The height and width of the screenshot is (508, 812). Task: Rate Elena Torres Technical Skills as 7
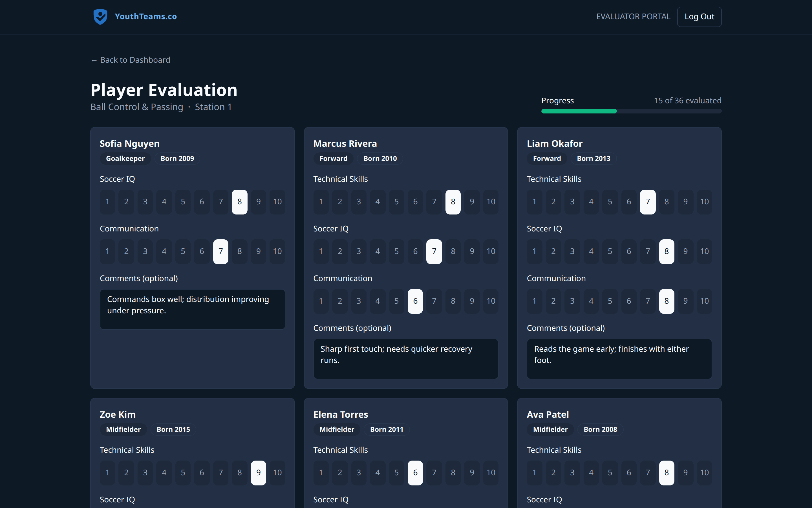434,473
